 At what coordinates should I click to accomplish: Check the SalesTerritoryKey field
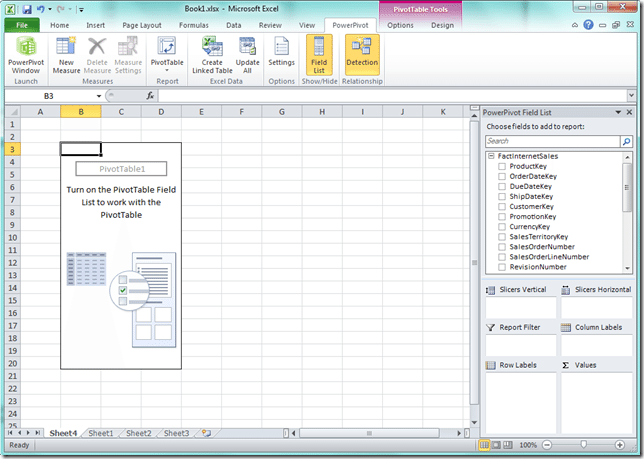click(502, 236)
